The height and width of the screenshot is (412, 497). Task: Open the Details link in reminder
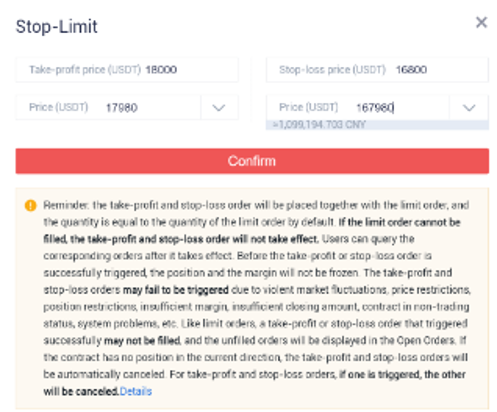pos(136,391)
